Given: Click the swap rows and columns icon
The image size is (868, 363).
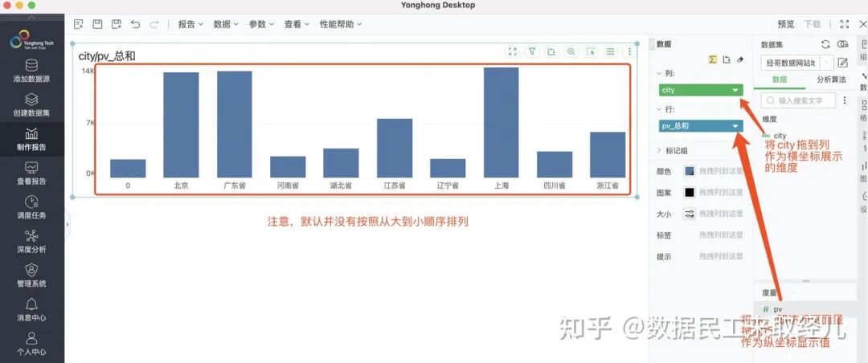Looking at the screenshot, I should click(727, 59).
